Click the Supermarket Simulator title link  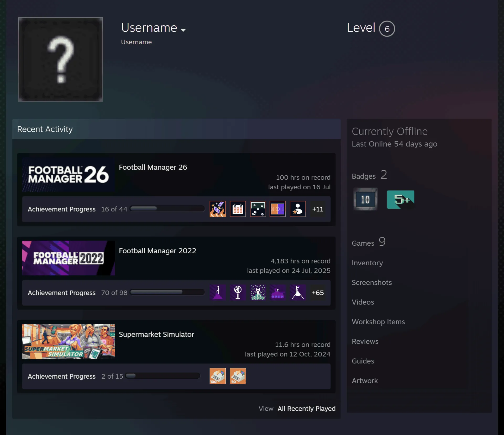click(156, 335)
